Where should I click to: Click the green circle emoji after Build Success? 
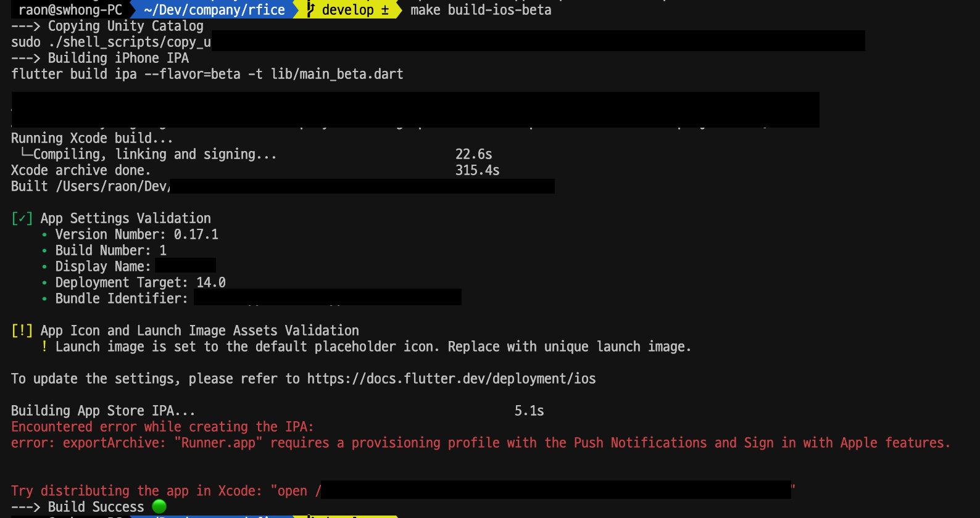pos(159,506)
